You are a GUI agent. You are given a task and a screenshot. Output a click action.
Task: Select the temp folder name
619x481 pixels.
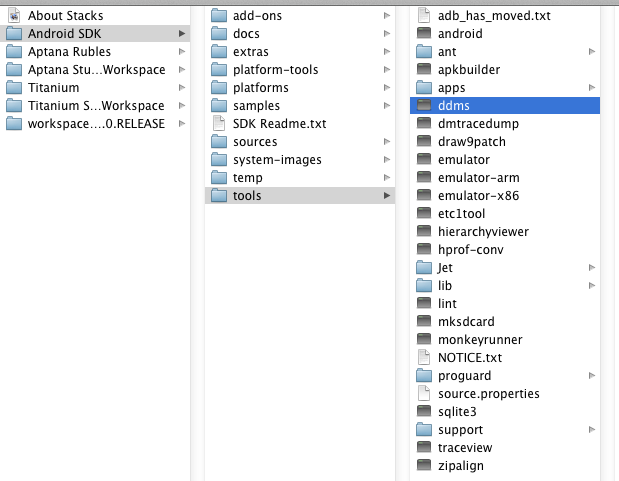pos(248,178)
